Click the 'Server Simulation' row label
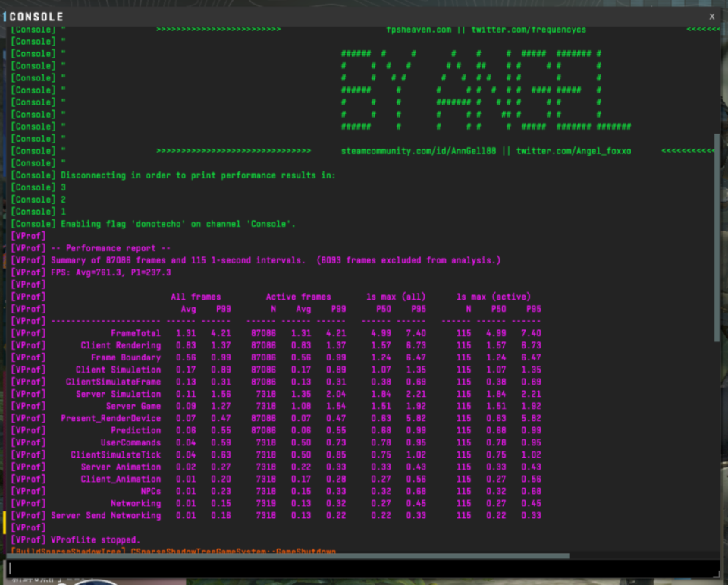728x585 pixels. (x=118, y=394)
